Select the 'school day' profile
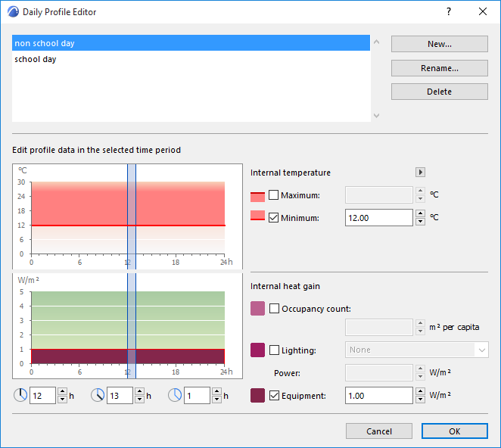The height and width of the screenshot is (448, 501). 191,59
